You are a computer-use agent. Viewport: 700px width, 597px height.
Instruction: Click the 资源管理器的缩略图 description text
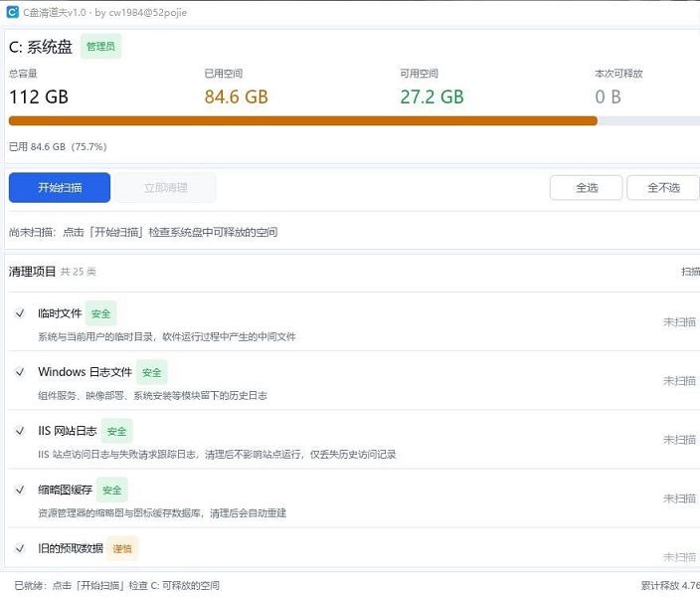click(162, 513)
